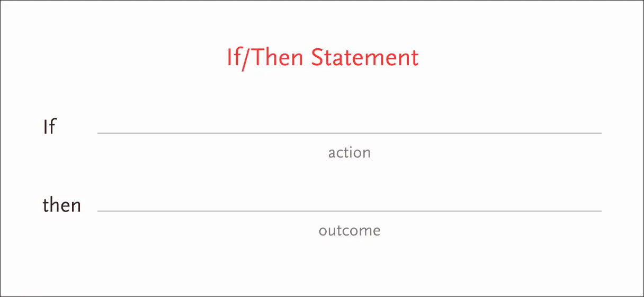Place cursor just above the outcome caption line
Screen dimensions: 644x297
[x=350, y=205]
